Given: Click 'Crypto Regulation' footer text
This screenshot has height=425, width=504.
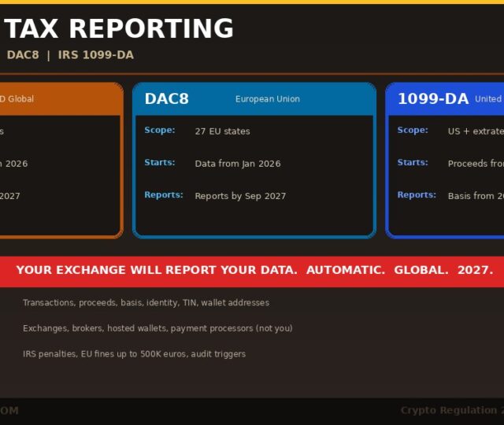Looking at the screenshot, I should click(452, 411).
